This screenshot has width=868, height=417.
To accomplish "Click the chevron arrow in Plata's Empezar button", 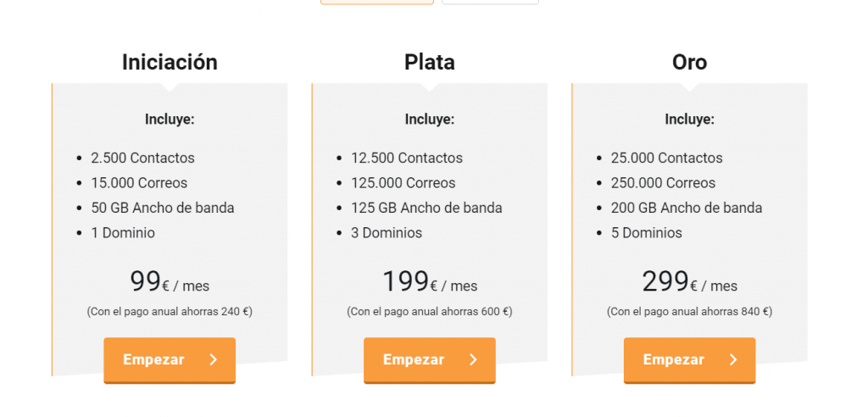I will tap(473, 360).
